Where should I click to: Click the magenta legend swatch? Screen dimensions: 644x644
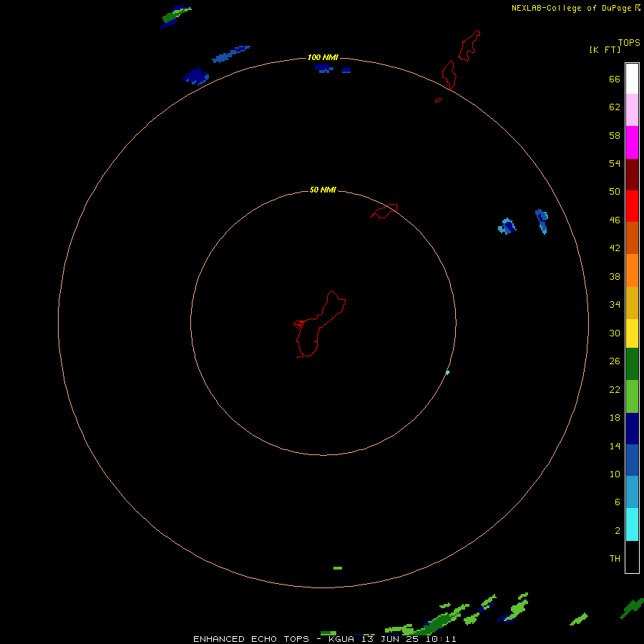click(632, 142)
